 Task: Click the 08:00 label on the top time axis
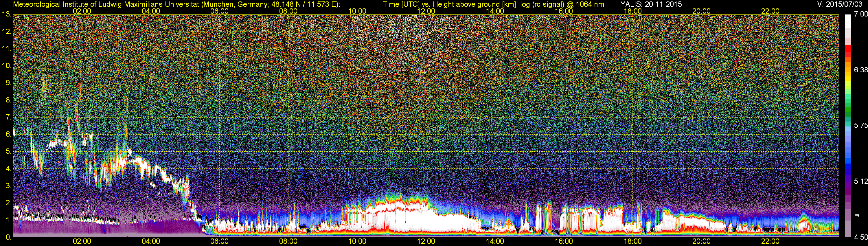click(x=288, y=11)
